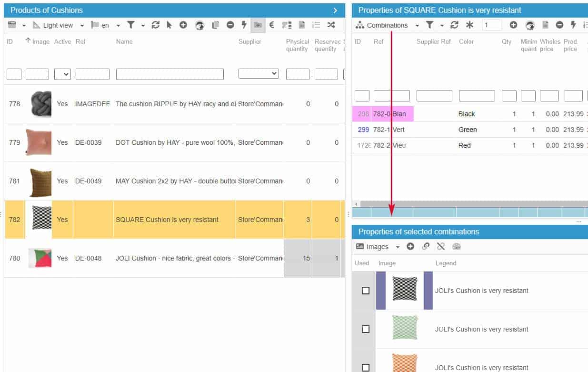The image size is (588, 372).
Task: Open the Active column filter dropdown
Action: tap(62, 74)
